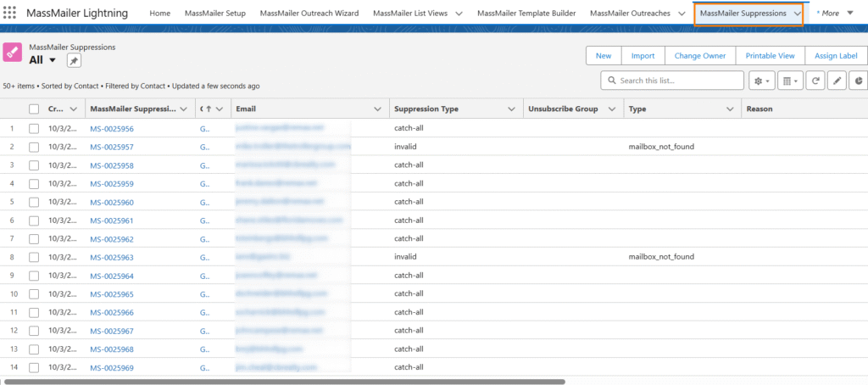
Task: Switch to MassMailer Setup tab
Action: click(215, 14)
